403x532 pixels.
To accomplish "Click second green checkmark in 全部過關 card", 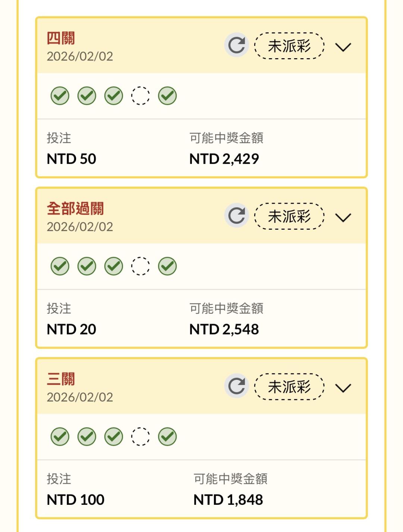I will click(87, 266).
